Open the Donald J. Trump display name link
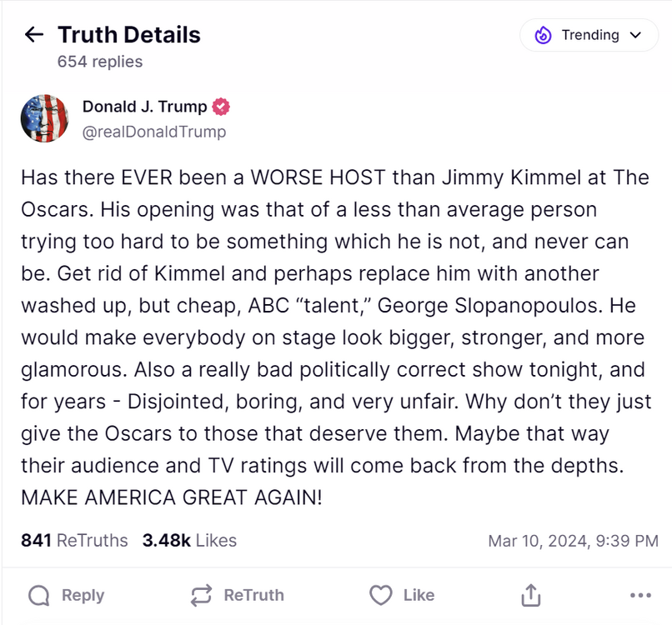This screenshot has width=672, height=625. point(144,107)
